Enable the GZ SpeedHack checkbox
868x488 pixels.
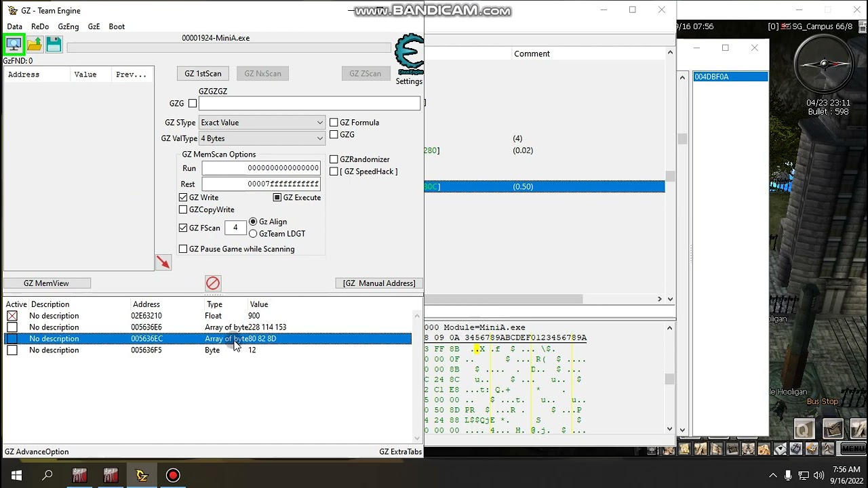(x=334, y=171)
